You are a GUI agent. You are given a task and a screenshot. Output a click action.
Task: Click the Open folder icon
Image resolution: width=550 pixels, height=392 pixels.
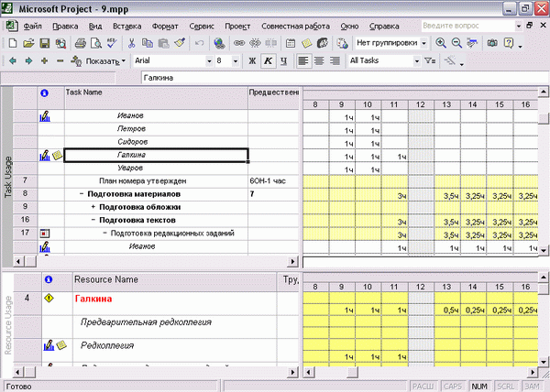click(x=28, y=43)
